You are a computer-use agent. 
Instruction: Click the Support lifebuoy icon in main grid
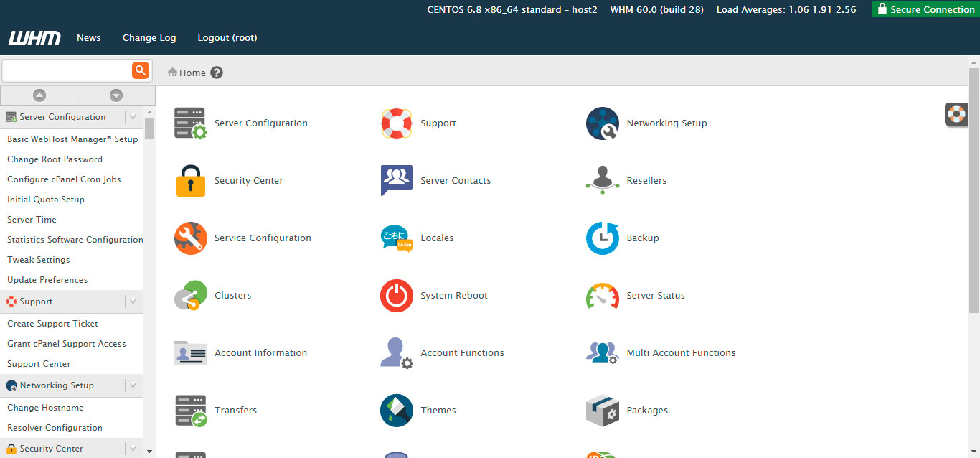point(397,123)
